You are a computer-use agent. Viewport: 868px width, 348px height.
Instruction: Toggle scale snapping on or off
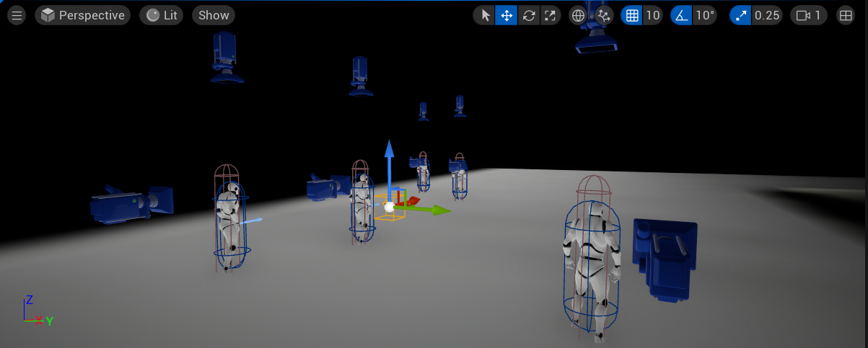point(740,15)
